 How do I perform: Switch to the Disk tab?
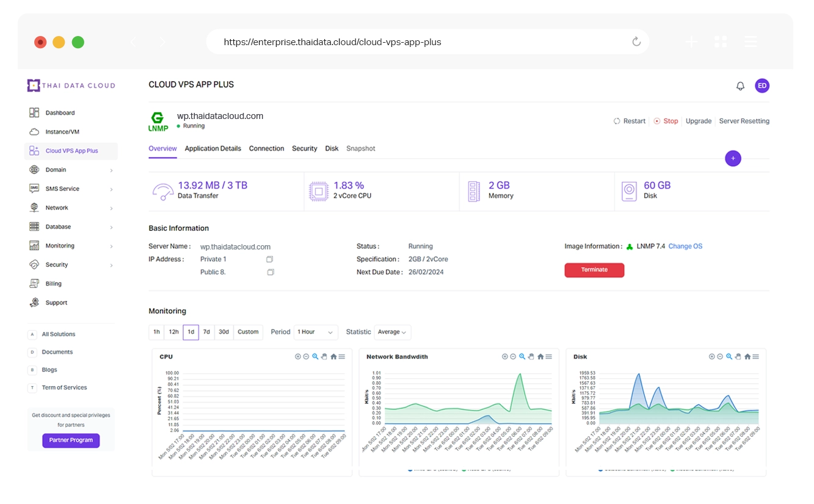(x=332, y=149)
